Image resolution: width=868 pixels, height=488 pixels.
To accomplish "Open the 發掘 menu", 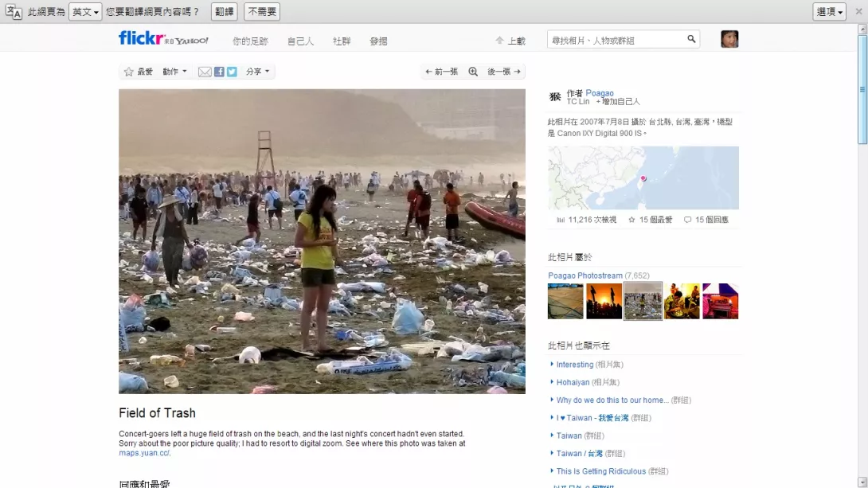I will 378,41.
